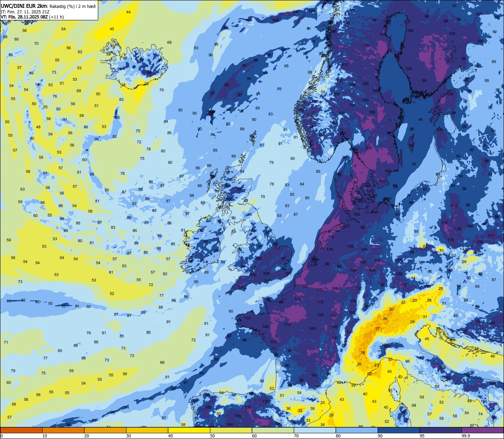Click the legend tick label '70'
The image size is (504, 439).
click(296, 436)
